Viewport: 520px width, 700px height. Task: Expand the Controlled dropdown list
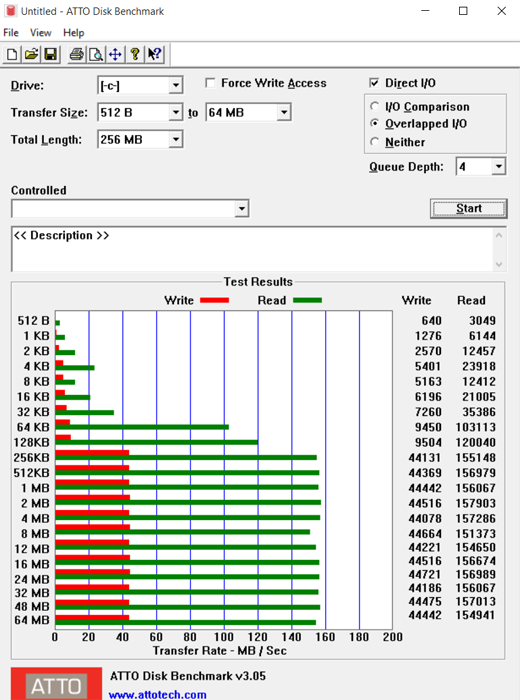click(241, 208)
